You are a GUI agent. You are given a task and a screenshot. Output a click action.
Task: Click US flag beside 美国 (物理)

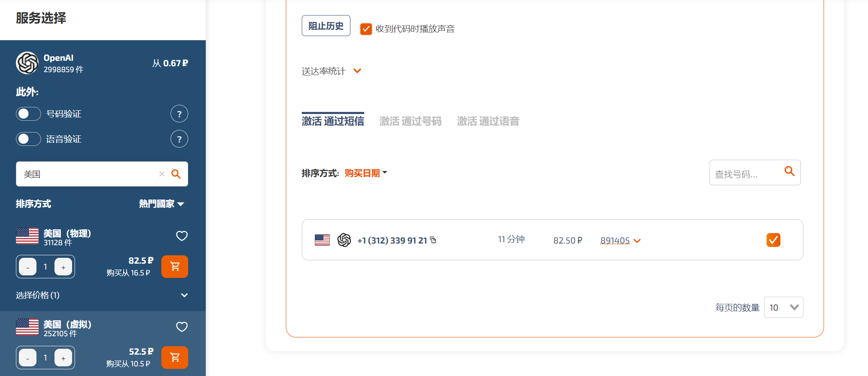(27, 236)
